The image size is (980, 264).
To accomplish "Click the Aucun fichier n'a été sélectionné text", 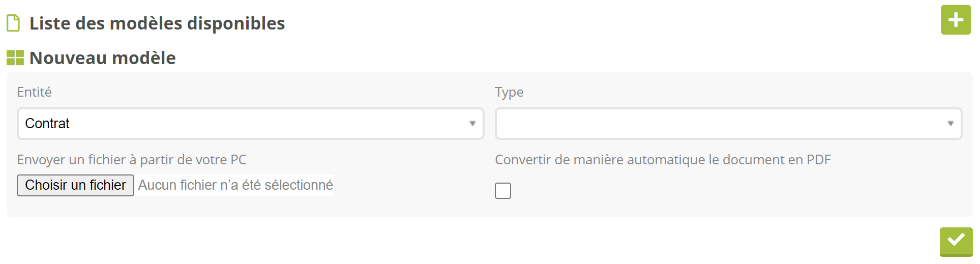I will [235, 185].
